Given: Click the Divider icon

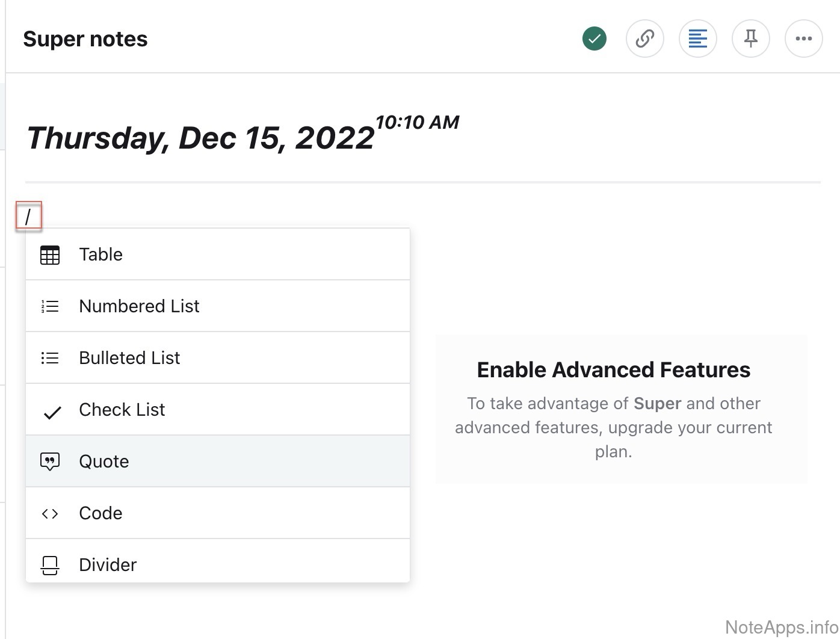Looking at the screenshot, I should point(50,565).
